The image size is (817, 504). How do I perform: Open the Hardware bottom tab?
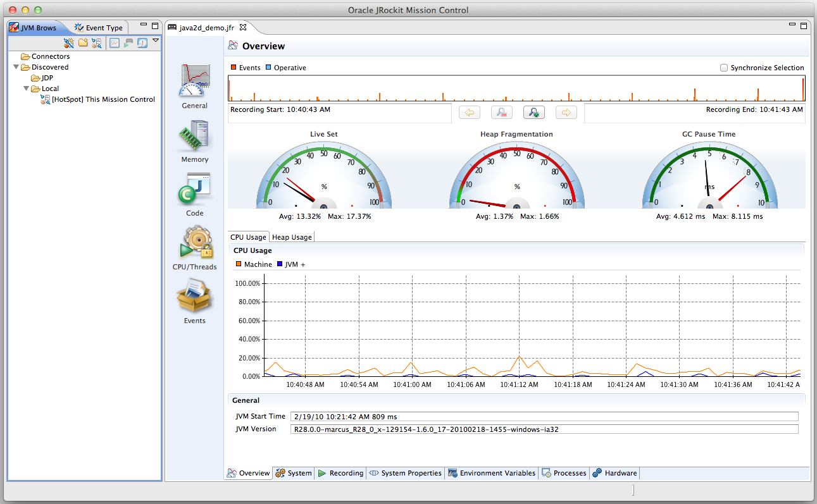pyautogui.click(x=615, y=473)
